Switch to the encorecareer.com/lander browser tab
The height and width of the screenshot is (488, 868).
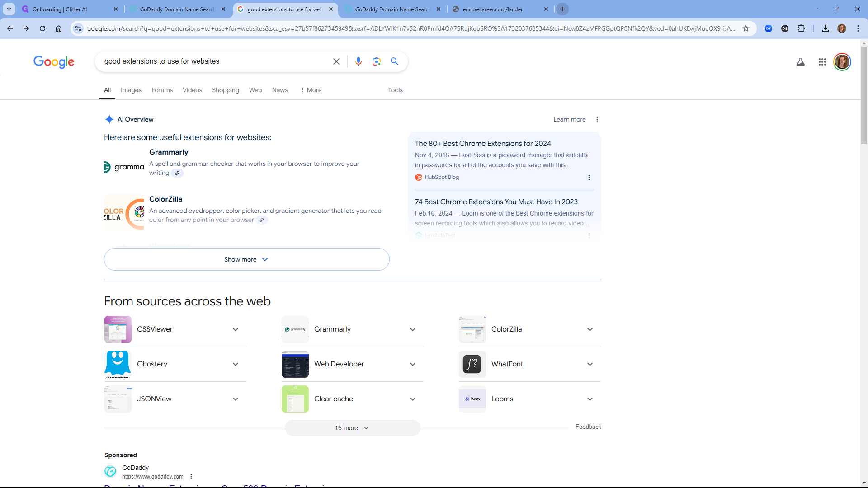(493, 9)
